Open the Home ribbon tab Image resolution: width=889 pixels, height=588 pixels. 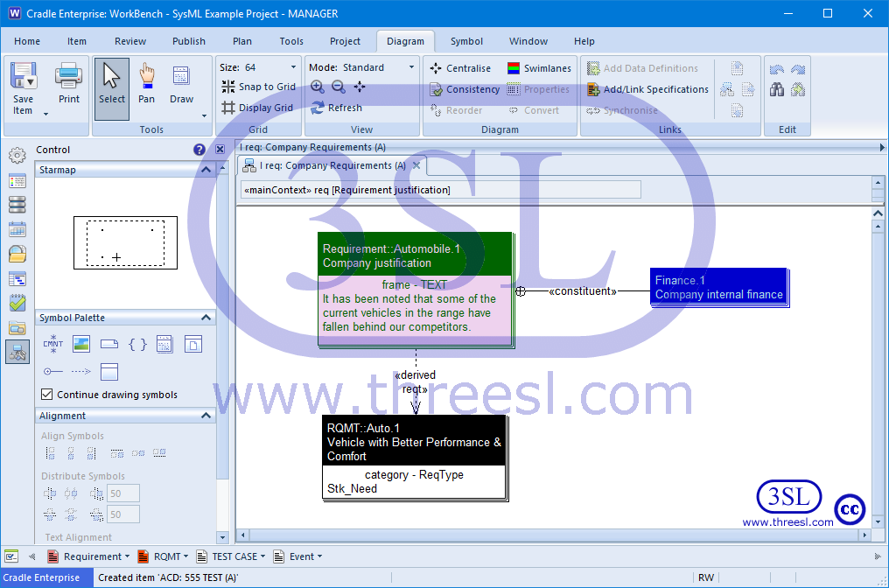[x=27, y=41]
